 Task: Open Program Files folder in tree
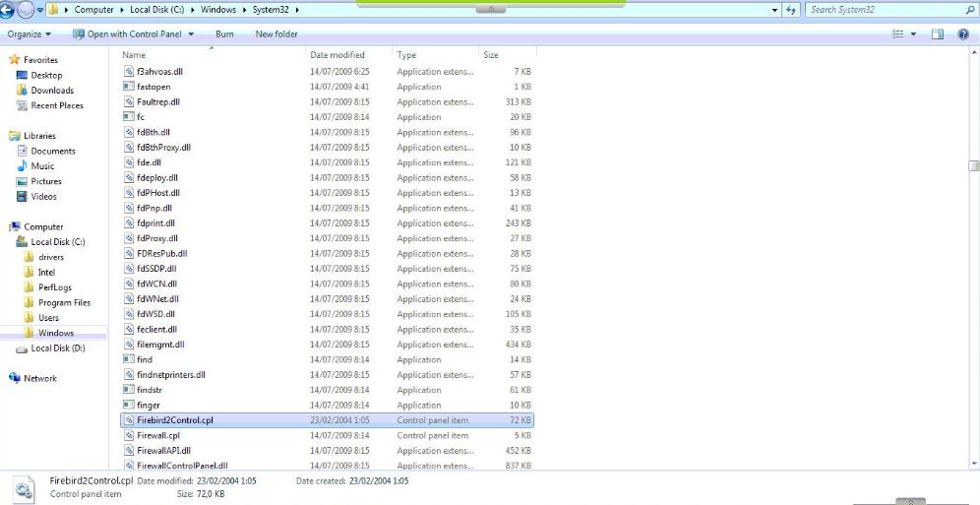click(64, 303)
